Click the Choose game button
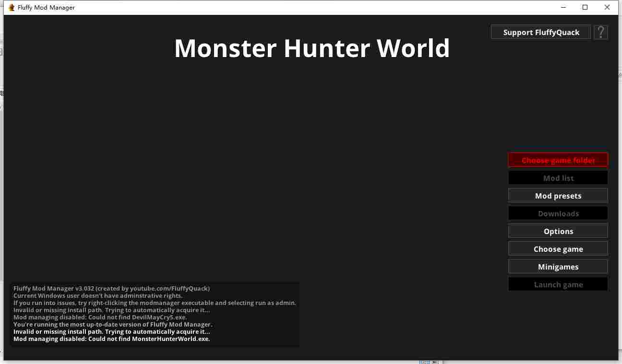The image size is (622, 364). click(558, 249)
